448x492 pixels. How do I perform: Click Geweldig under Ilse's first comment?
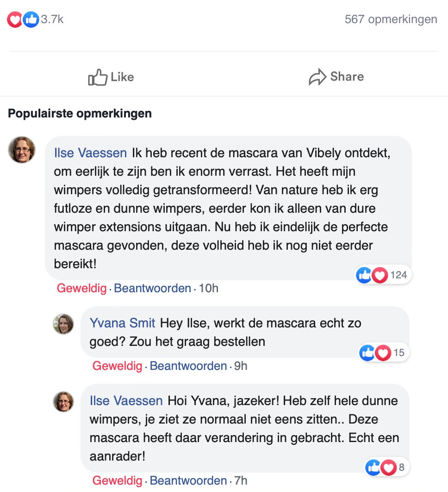click(81, 288)
